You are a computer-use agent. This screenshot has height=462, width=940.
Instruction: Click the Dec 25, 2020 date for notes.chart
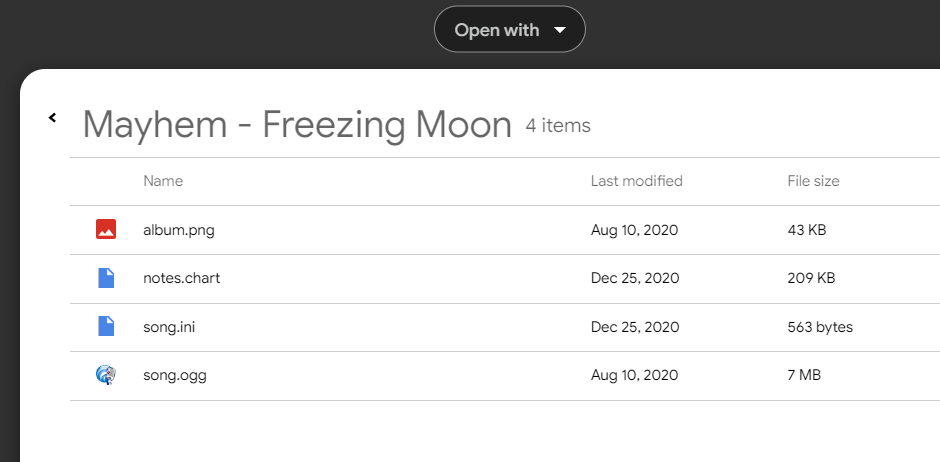(635, 278)
